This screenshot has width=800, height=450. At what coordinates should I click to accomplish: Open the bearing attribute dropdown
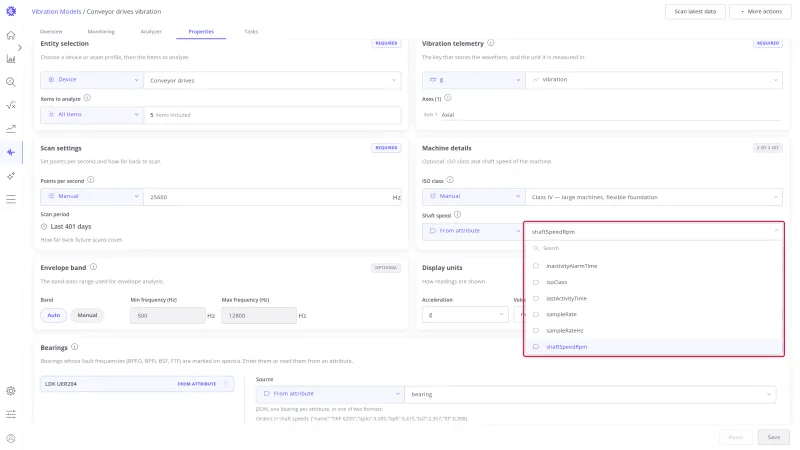590,394
